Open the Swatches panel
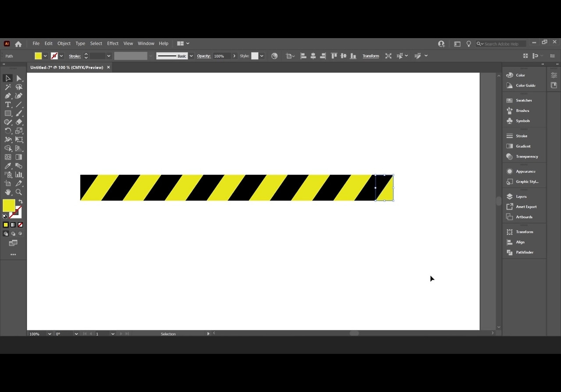 pyautogui.click(x=524, y=100)
